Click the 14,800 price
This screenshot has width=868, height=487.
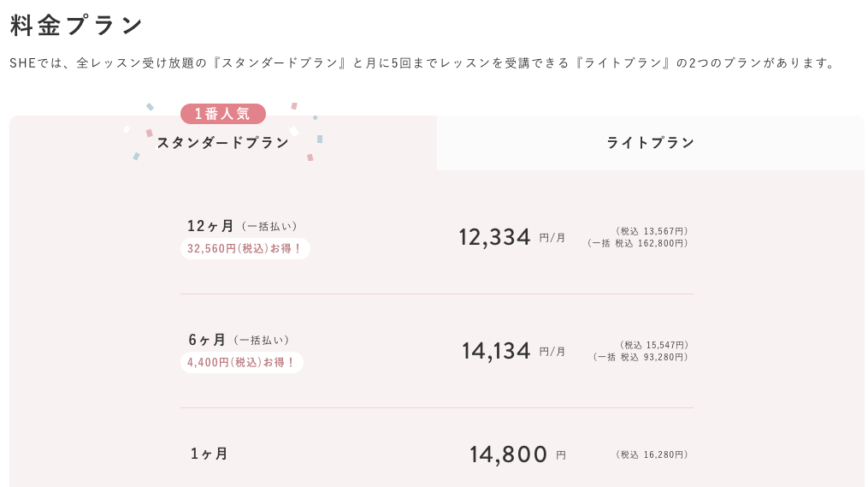tap(508, 454)
